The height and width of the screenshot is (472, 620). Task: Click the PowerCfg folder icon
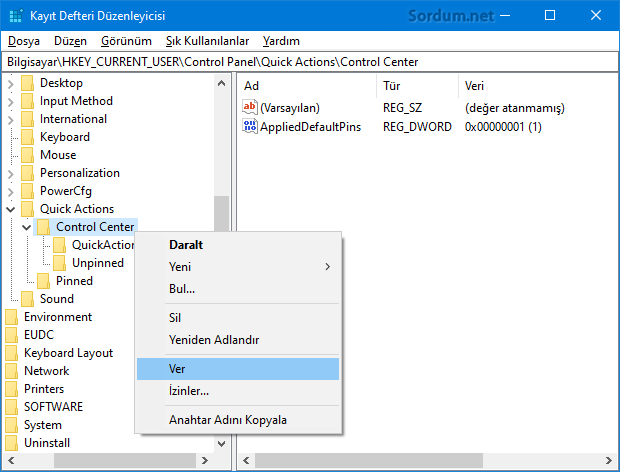28,191
